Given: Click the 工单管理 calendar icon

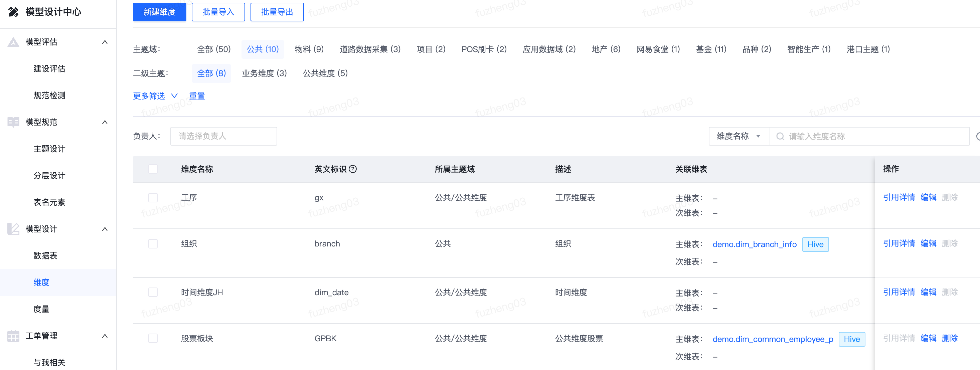Looking at the screenshot, I should coord(13,336).
